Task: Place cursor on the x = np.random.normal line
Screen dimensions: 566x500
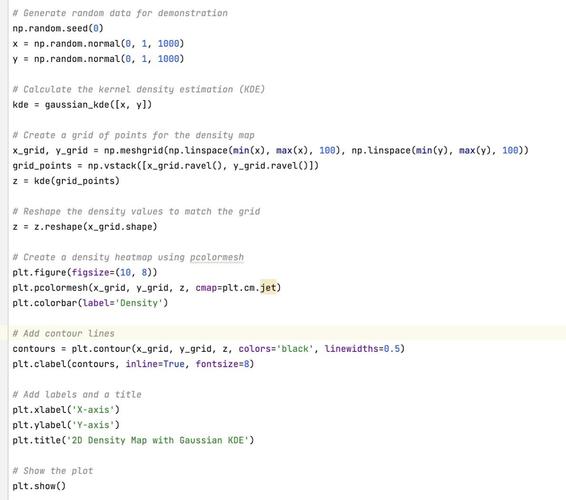Action: coord(98,44)
